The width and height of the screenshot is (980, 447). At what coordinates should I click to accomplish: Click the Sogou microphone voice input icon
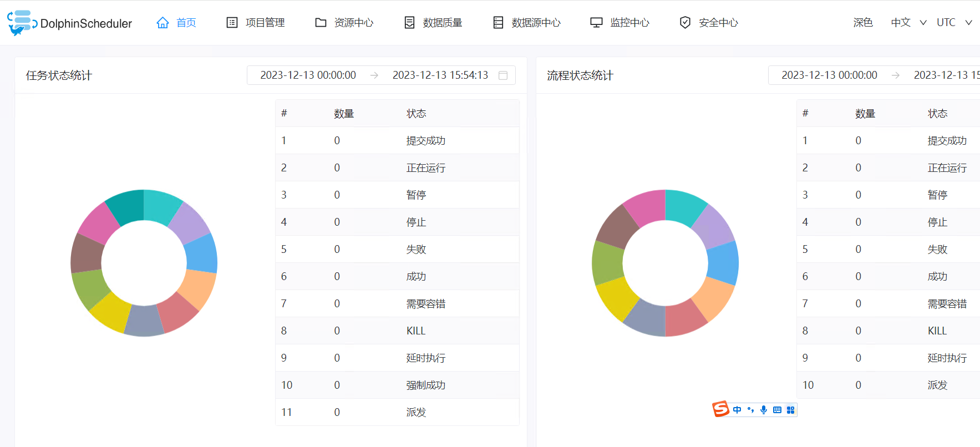tap(764, 410)
